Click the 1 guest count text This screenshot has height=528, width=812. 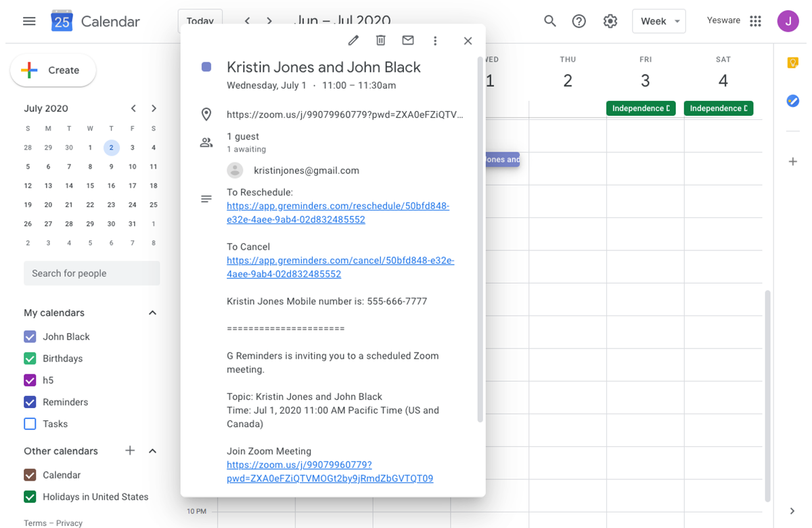click(243, 137)
